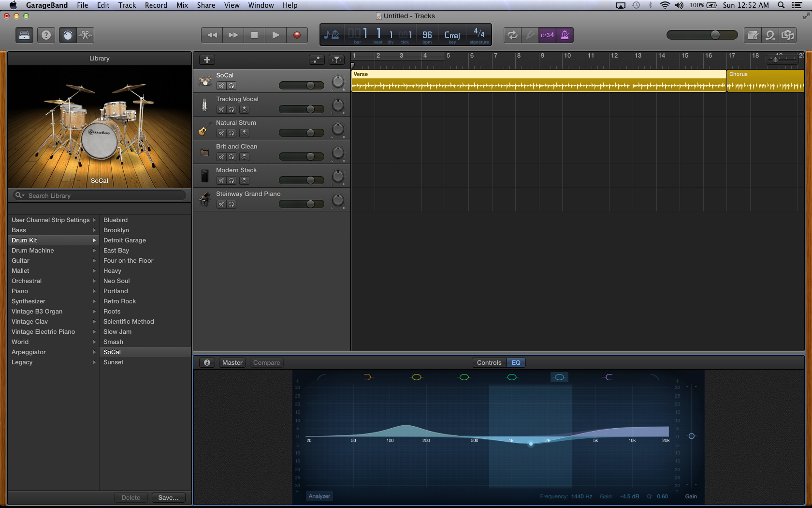Viewport: 812px width, 508px height.
Task: Rewind playback in transport
Action: (x=212, y=35)
